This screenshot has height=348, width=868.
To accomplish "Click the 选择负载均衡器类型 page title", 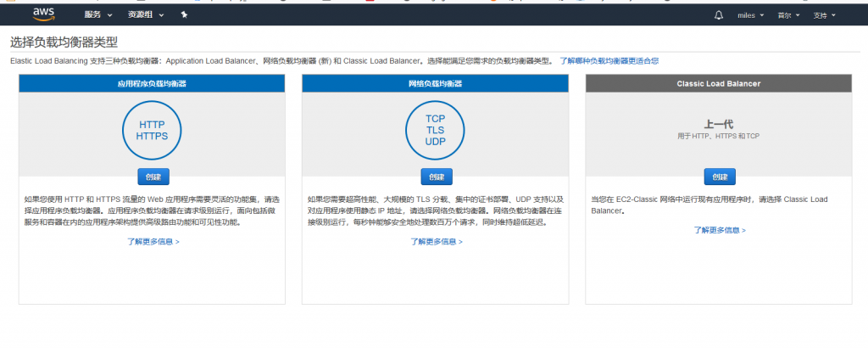I will [64, 42].
